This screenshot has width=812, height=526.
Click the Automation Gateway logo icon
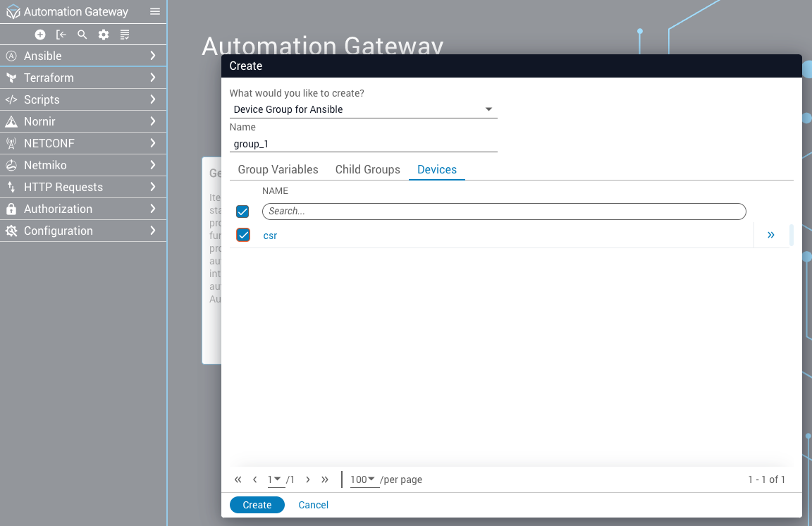click(13, 12)
